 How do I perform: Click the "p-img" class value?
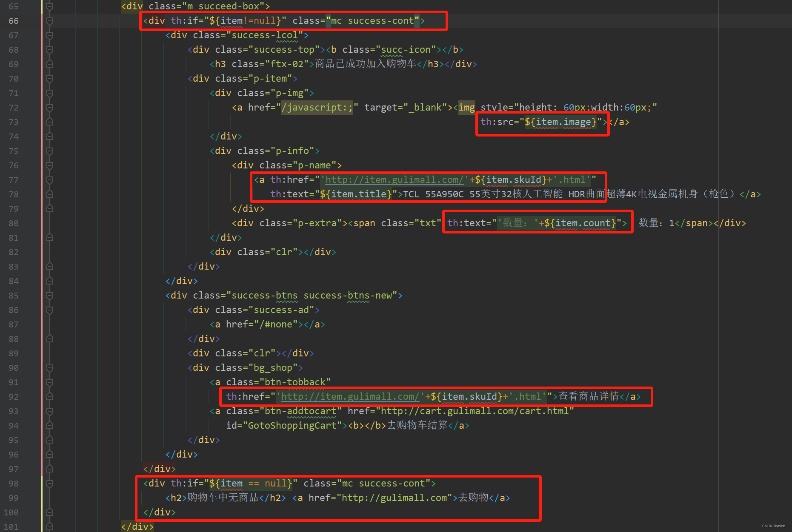[289, 93]
